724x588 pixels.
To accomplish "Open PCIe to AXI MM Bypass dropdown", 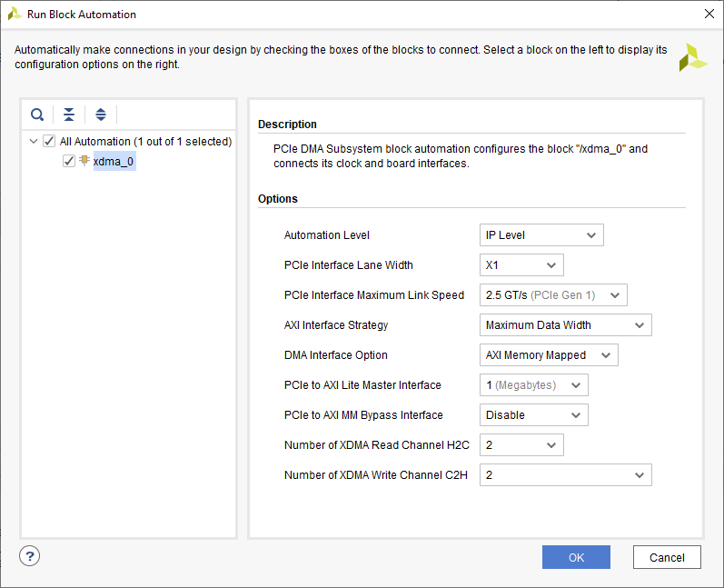I will [x=533, y=415].
